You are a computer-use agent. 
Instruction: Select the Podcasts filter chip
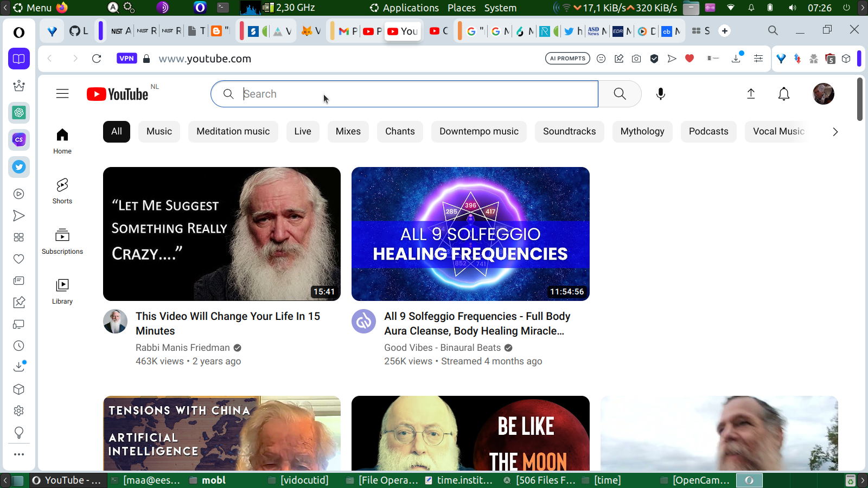click(x=709, y=132)
